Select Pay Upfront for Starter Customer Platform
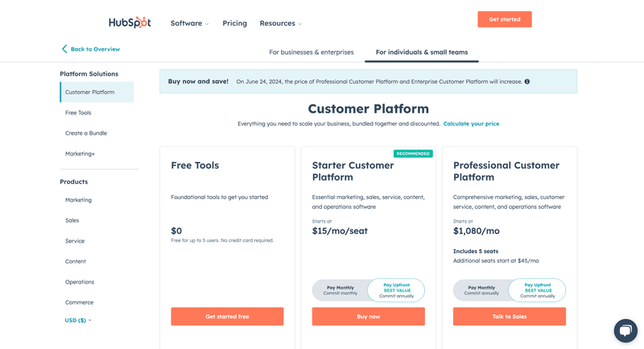The height and width of the screenshot is (349, 644). pos(396,290)
